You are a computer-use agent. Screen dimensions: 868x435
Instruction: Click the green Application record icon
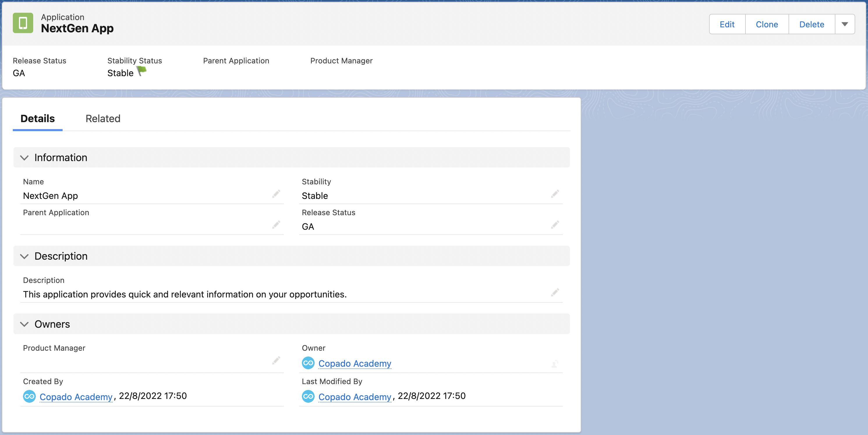click(23, 23)
